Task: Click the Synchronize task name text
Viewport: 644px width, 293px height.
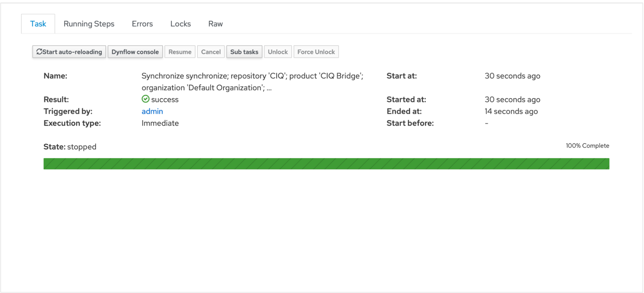Action: tap(252, 76)
